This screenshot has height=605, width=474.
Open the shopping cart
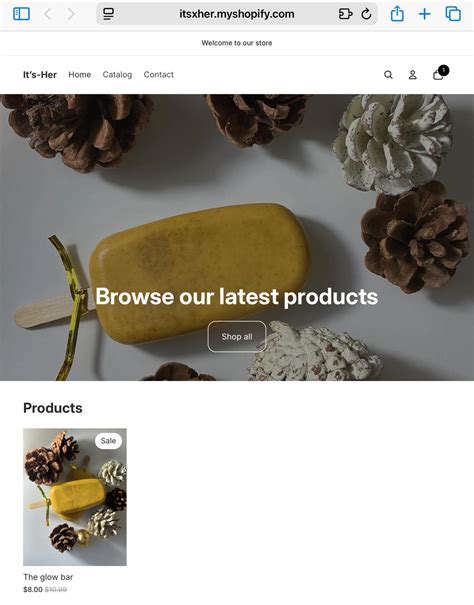(440, 73)
